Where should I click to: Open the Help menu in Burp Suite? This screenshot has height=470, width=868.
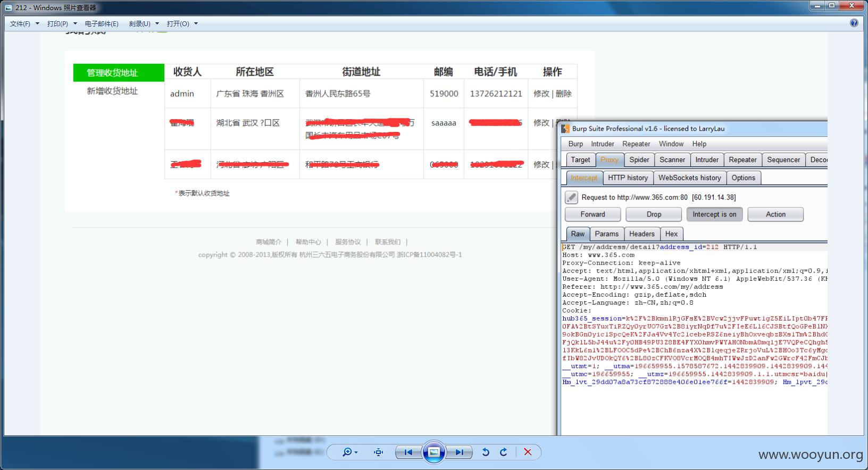pos(699,144)
